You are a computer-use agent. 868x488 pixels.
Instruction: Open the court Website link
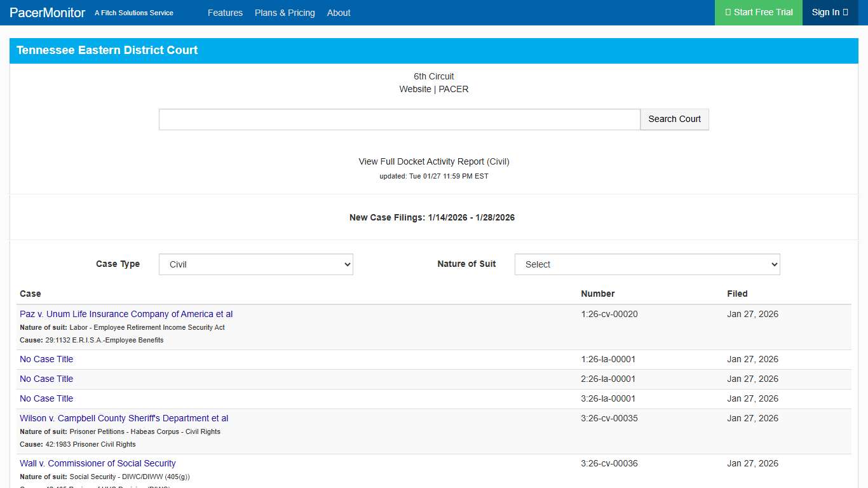[x=415, y=89]
